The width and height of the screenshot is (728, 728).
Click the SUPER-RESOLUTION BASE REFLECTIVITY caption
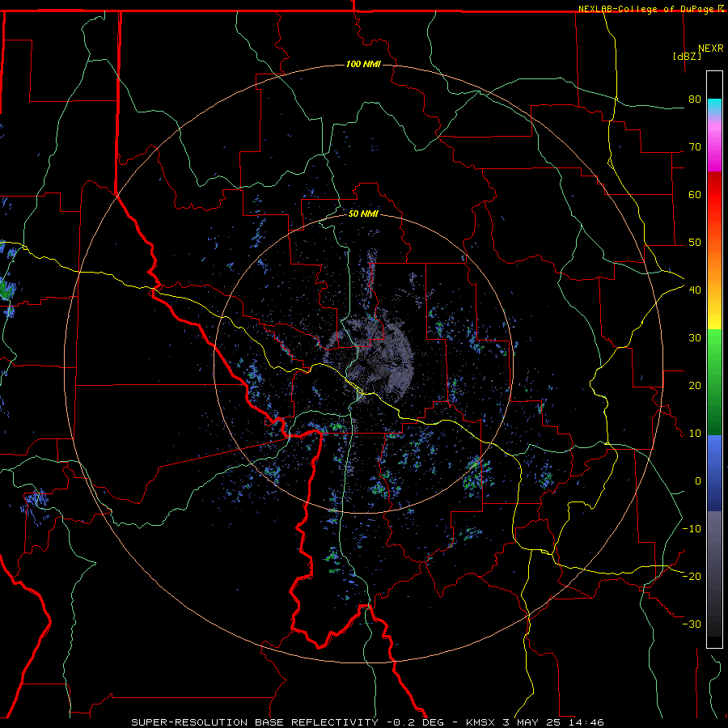[255, 722]
